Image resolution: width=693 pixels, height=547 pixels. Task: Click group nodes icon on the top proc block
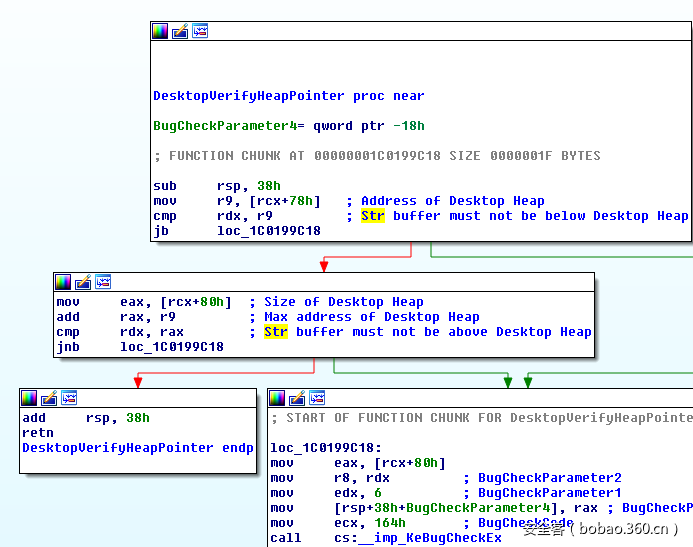(x=200, y=31)
